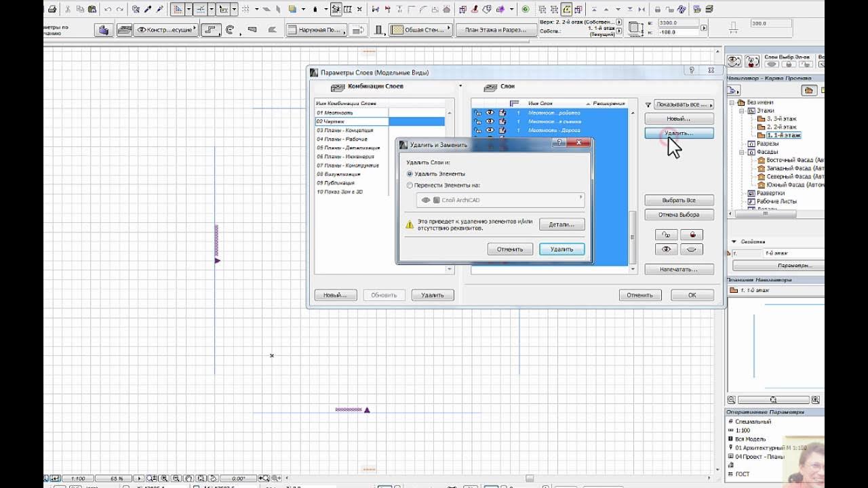Click the wall default settings icon
This screenshot has width=868, height=488.
click(x=104, y=30)
